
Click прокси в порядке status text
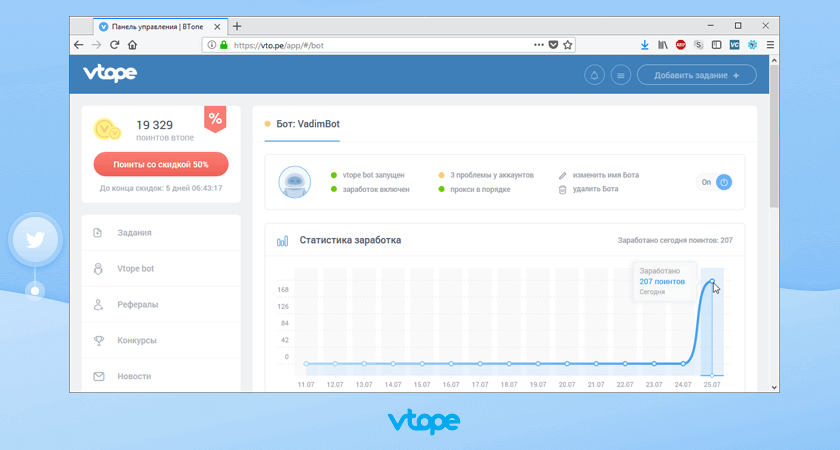[x=480, y=189]
